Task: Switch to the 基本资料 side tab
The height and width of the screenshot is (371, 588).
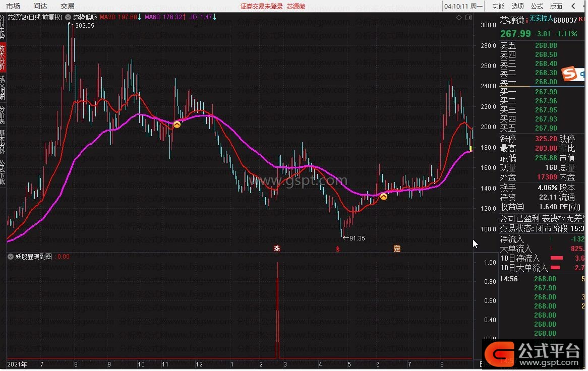Action: 2,142
